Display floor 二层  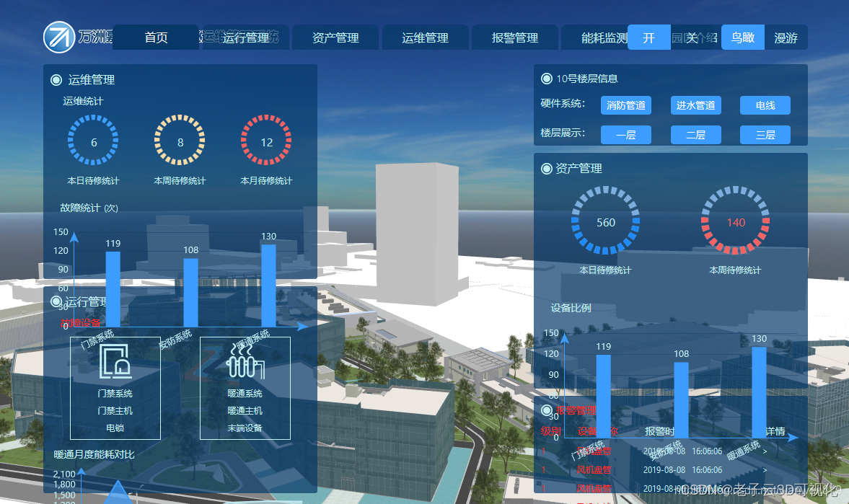[x=696, y=135]
